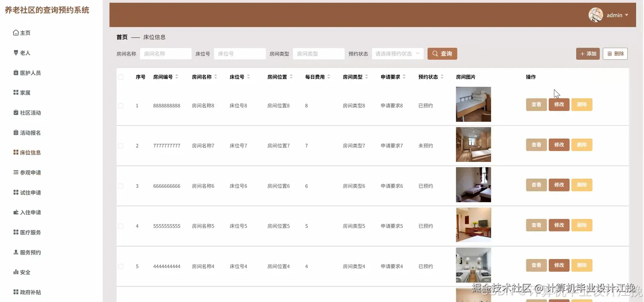Focus the 房间类型 search input
The width and height of the screenshot is (644, 302).
[x=319, y=54]
